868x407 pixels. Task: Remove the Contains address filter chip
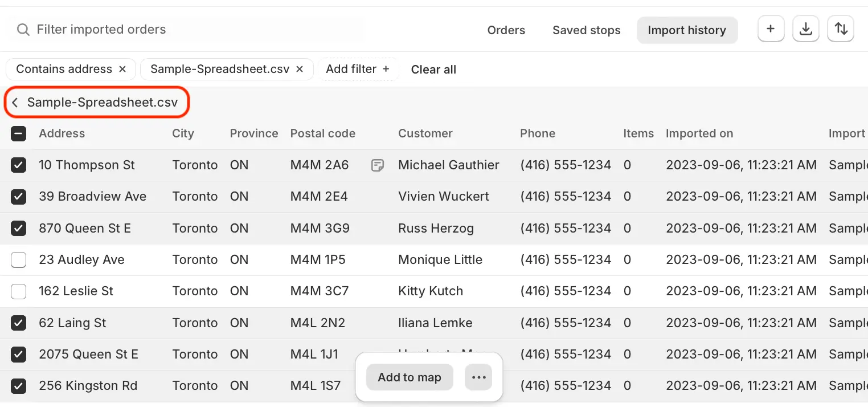point(122,69)
